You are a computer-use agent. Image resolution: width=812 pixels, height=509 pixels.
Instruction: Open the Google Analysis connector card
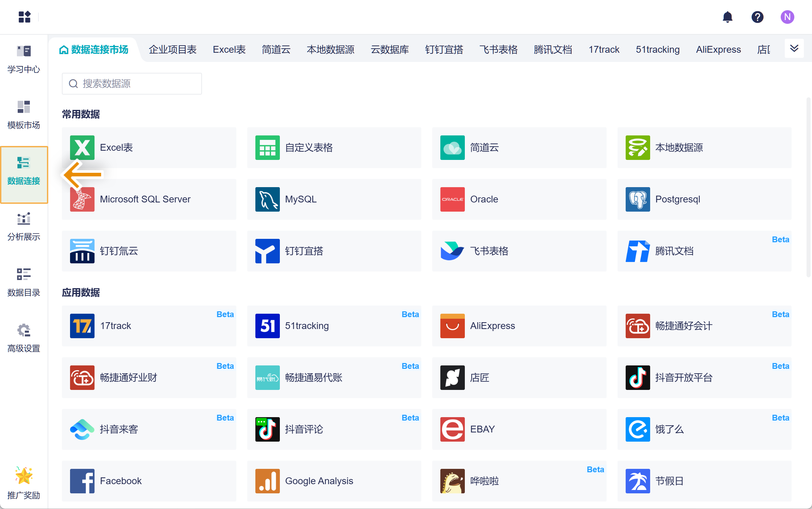click(x=334, y=481)
